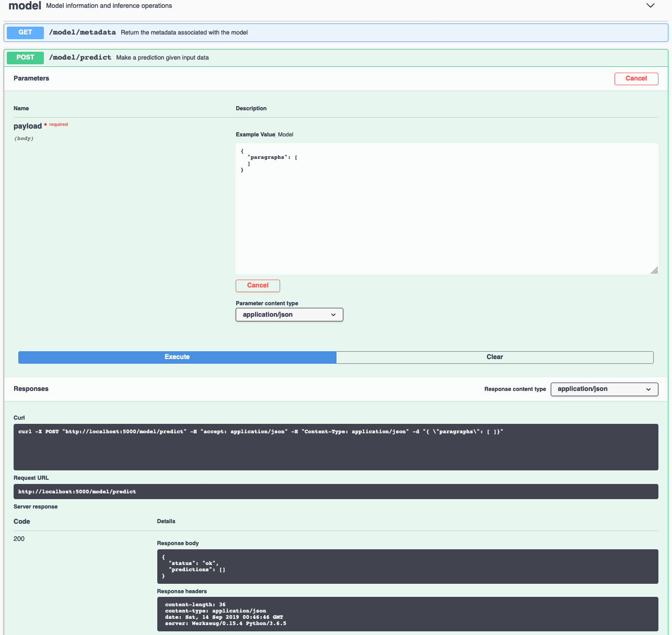Click the payload editor resize handle
The height and width of the screenshot is (635, 672).
(655, 270)
